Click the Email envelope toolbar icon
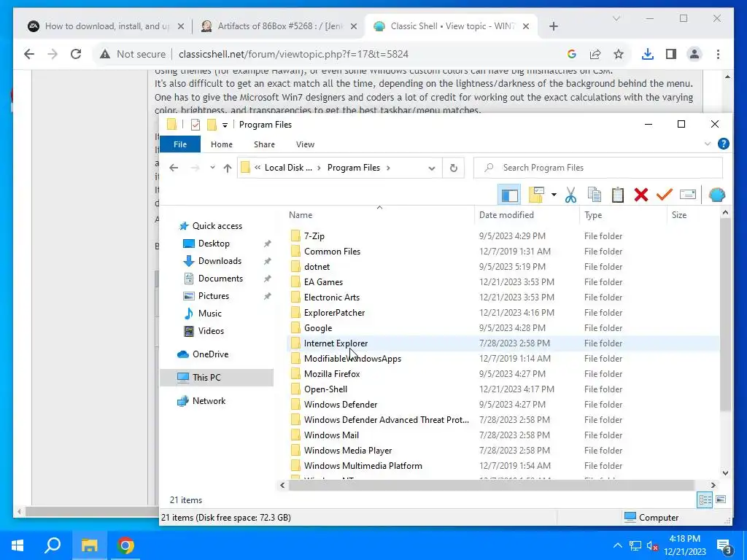The width and height of the screenshot is (747, 560). 687,194
